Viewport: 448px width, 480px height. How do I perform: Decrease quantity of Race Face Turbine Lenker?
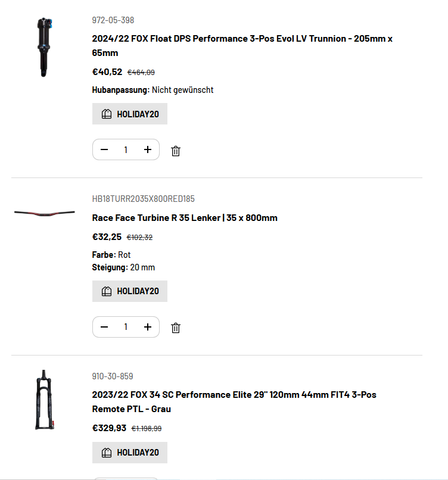(x=104, y=327)
